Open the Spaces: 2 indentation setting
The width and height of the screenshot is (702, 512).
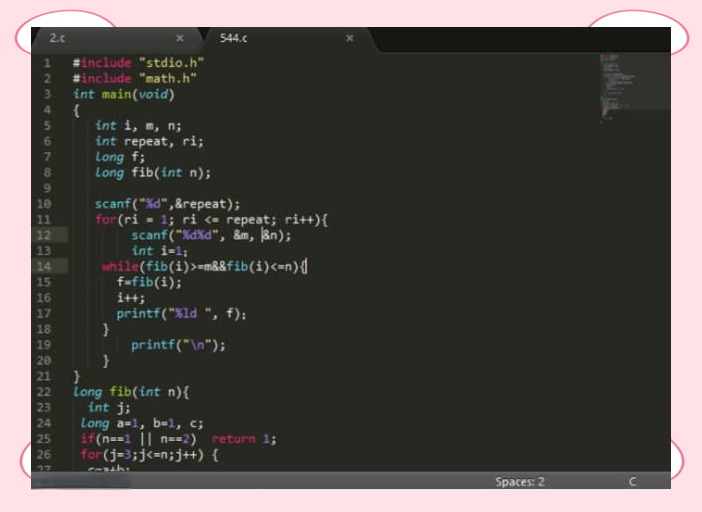click(519, 482)
